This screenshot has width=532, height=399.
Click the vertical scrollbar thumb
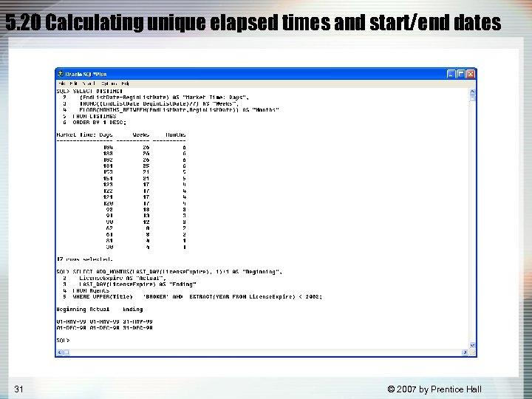[473, 98]
